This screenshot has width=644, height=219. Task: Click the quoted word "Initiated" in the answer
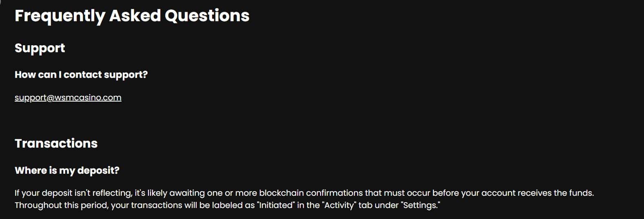click(275, 205)
